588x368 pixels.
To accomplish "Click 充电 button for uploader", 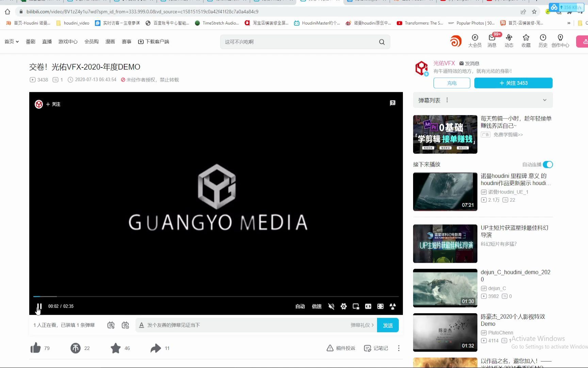I will (x=452, y=83).
